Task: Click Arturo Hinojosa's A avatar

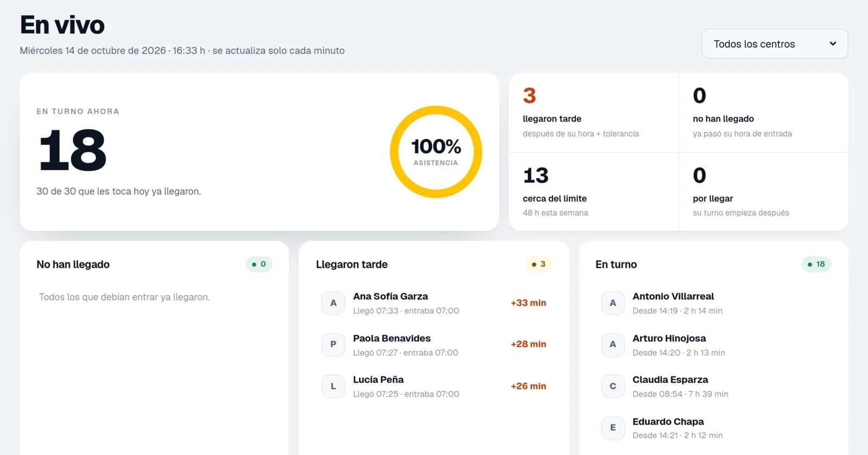Action: (613, 344)
